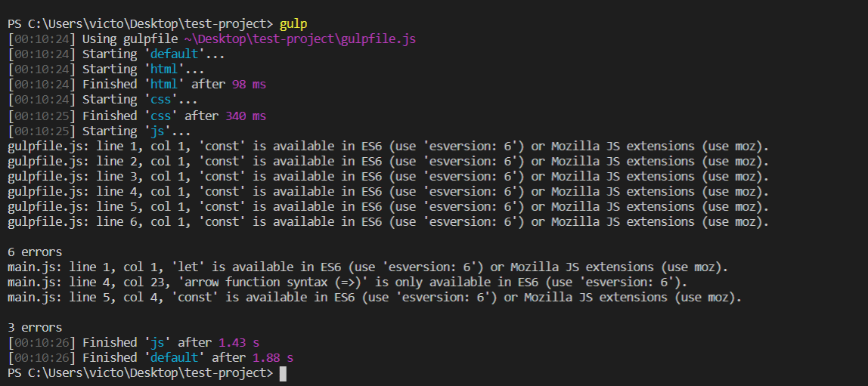Click the '3 errors' summary text
The width and height of the screenshot is (868, 386).
pos(35,327)
